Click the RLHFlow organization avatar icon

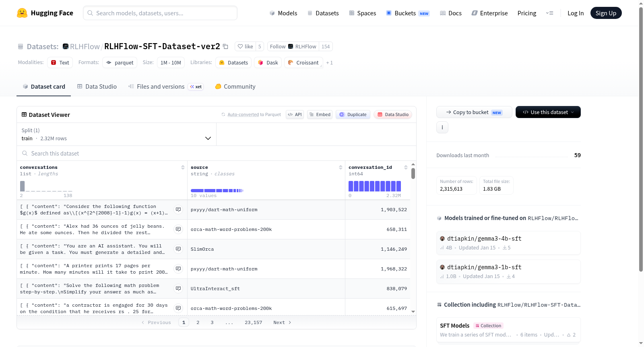coord(66,46)
